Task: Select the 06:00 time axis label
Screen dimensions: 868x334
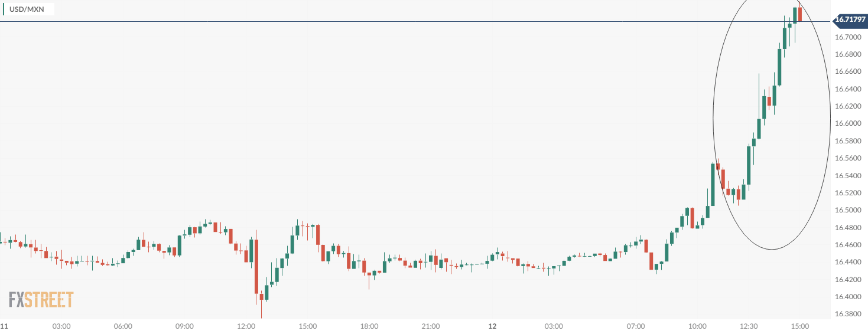Action: click(x=123, y=326)
